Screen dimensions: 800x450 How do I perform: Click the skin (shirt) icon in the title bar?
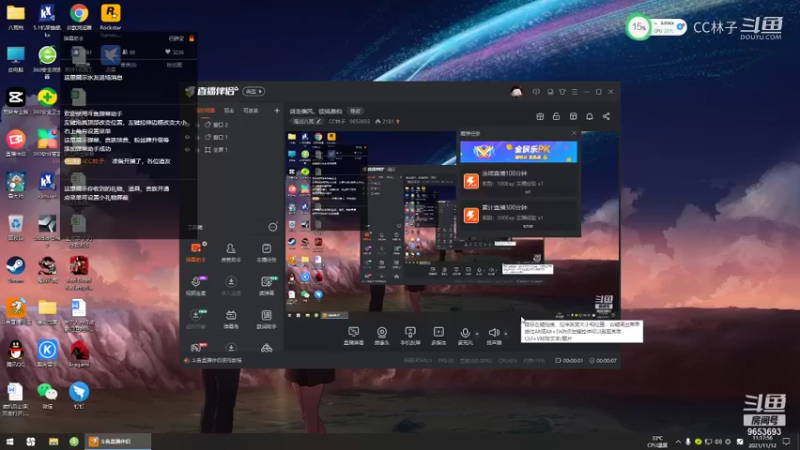click(x=562, y=92)
